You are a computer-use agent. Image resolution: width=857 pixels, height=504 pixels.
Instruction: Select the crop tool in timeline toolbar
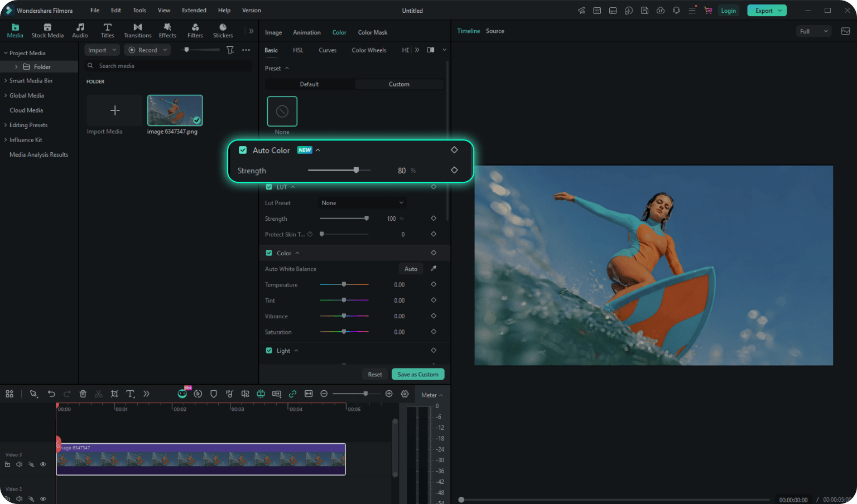(x=114, y=394)
